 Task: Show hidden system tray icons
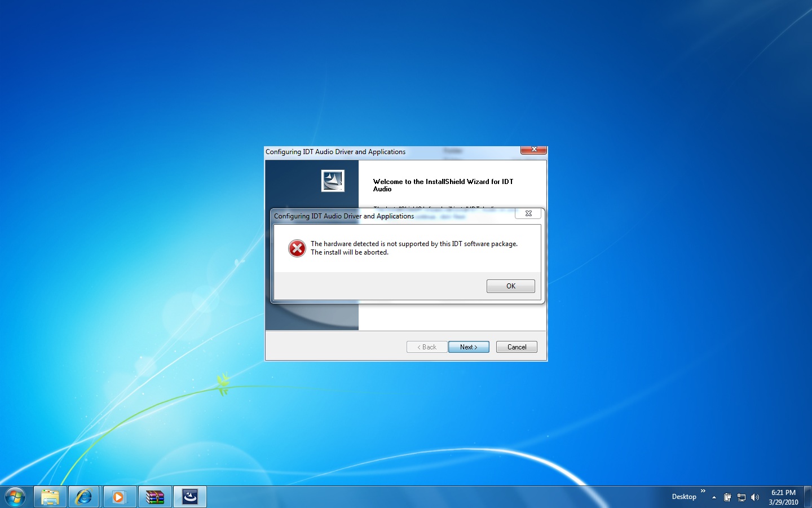pos(714,497)
